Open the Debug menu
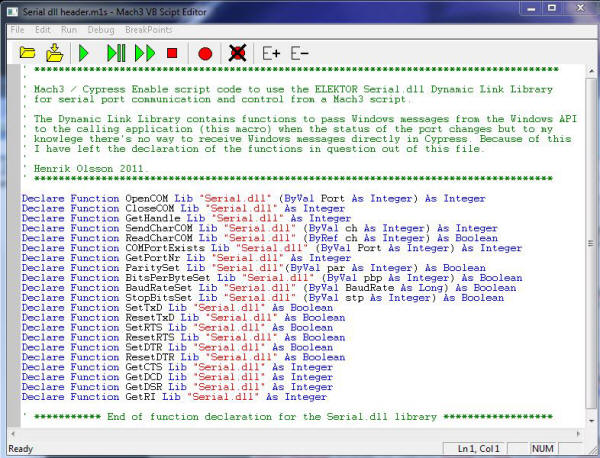This screenshot has width=600, height=458. tap(101, 30)
